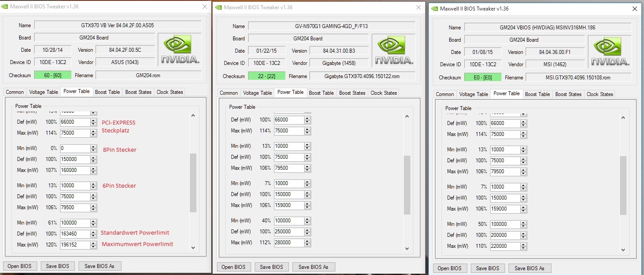This screenshot has width=644, height=275.
Task: Click spinner arrows beside 200000 in MSI window
Action: point(523,235)
